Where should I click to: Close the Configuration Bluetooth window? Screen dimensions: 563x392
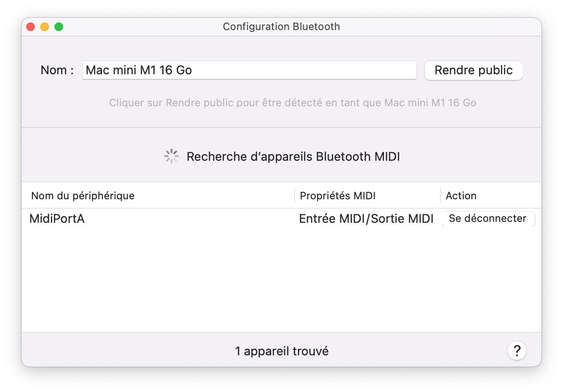tap(31, 27)
